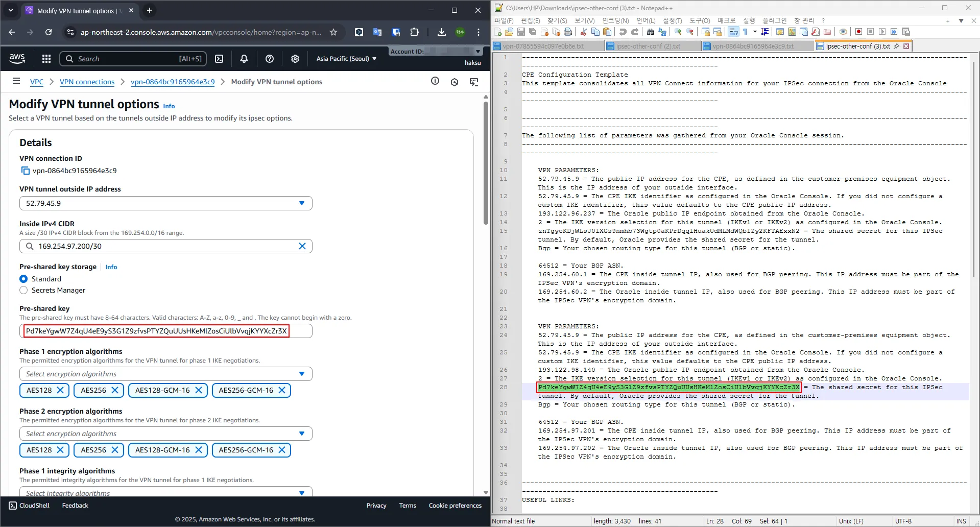The image size is (980, 527).
Task: Click Notepad++ Undo icon
Action: 623,32
